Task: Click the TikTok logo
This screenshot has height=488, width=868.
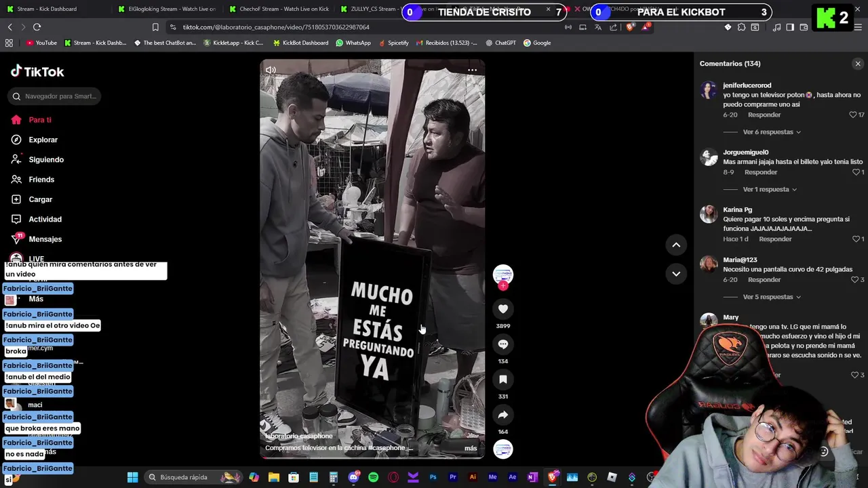Action: (x=37, y=71)
